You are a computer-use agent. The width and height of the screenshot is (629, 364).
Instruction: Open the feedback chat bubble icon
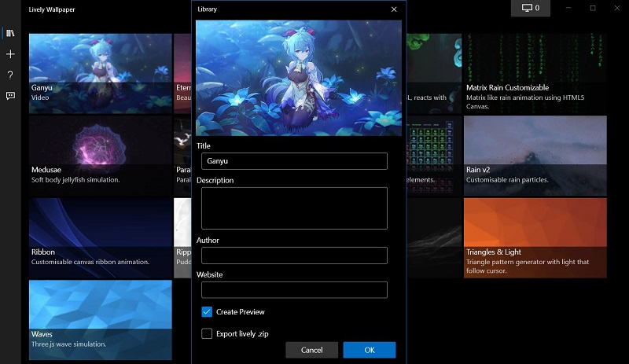coord(10,96)
